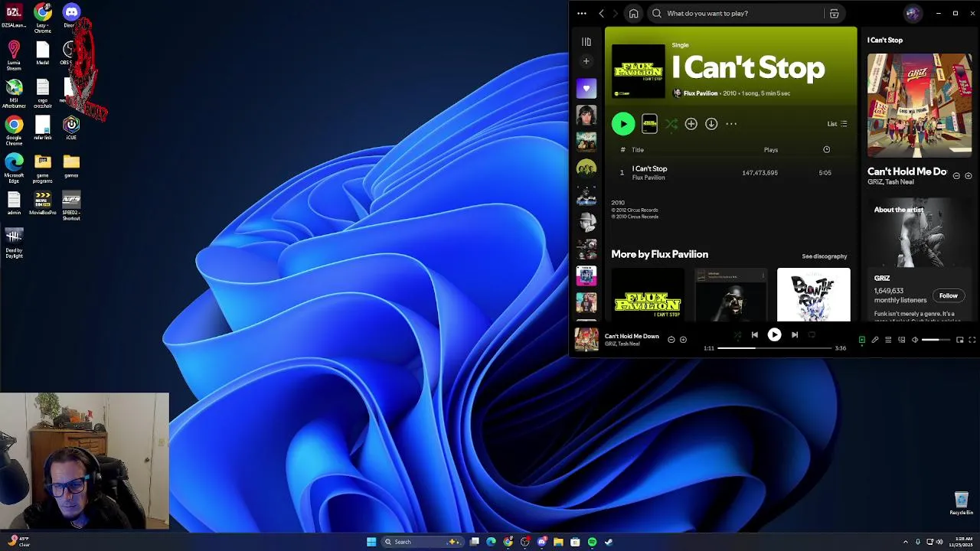The height and width of the screenshot is (551, 980).
Task: Download the I Can't Stop single
Action: (x=711, y=124)
